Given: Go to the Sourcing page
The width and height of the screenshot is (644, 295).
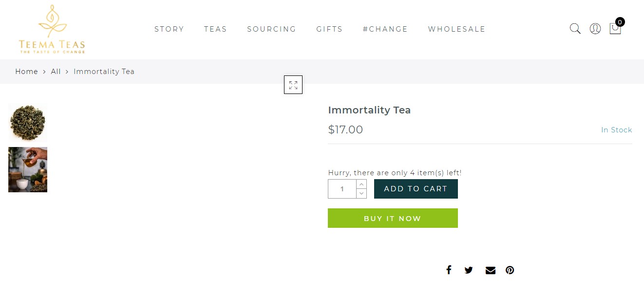Looking at the screenshot, I should click(271, 29).
